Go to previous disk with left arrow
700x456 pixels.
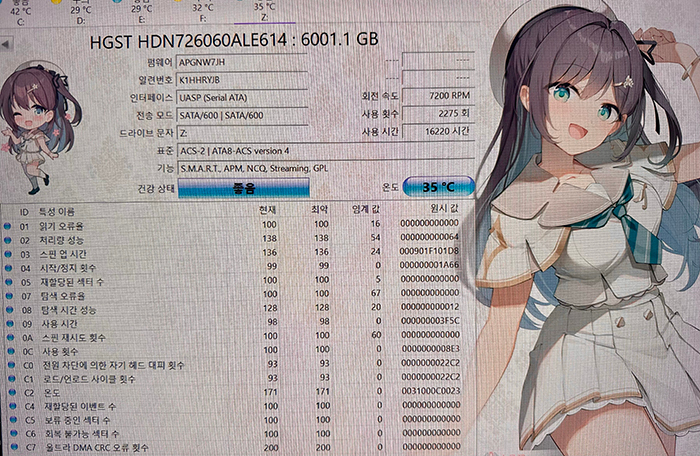(x=6, y=44)
